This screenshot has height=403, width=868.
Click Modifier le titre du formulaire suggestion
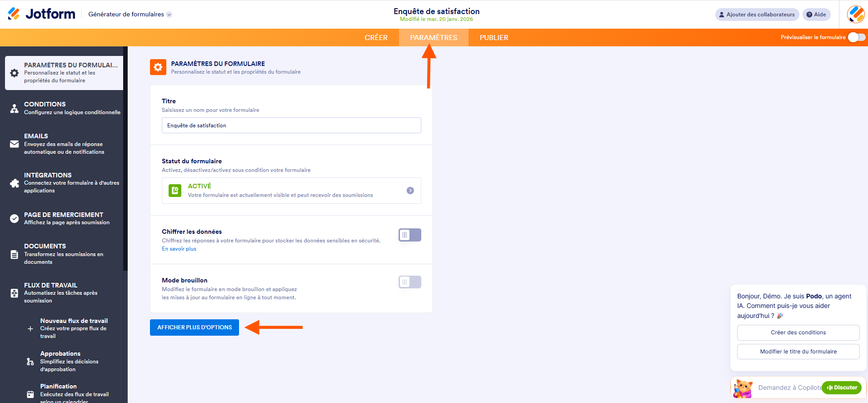click(x=798, y=352)
